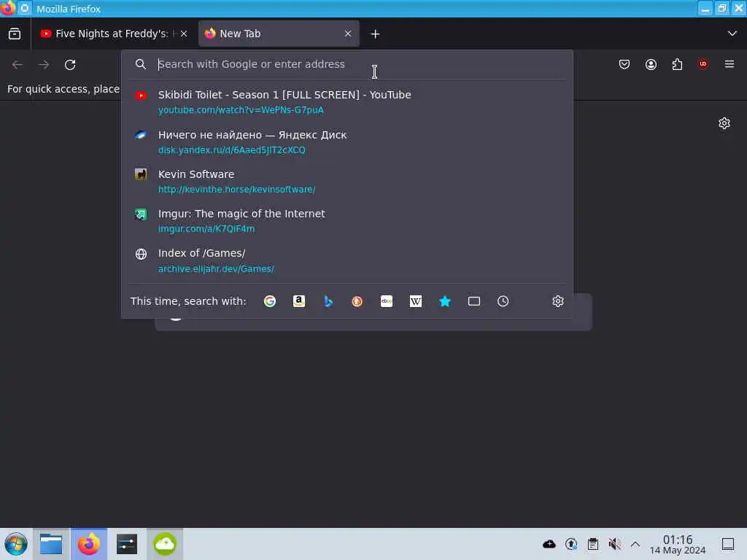
Task: Reload the current page
Action: tap(70, 65)
